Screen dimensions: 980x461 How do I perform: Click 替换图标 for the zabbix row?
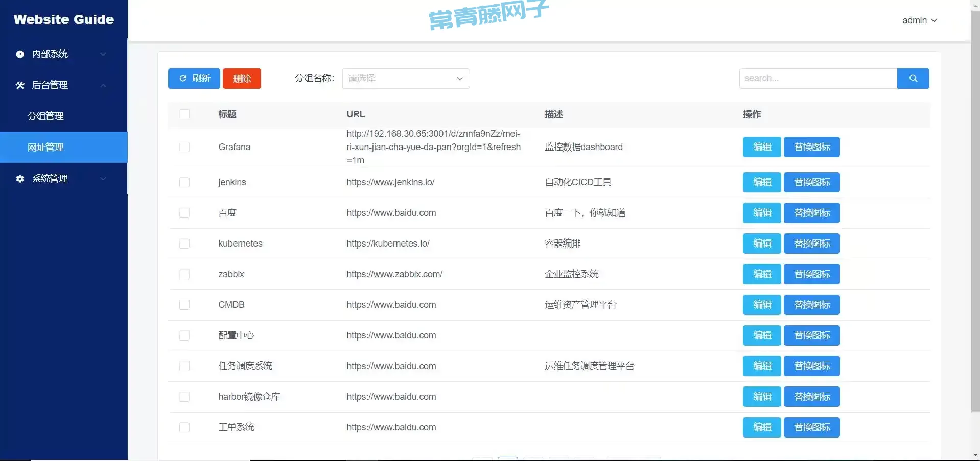tap(811, 274)
